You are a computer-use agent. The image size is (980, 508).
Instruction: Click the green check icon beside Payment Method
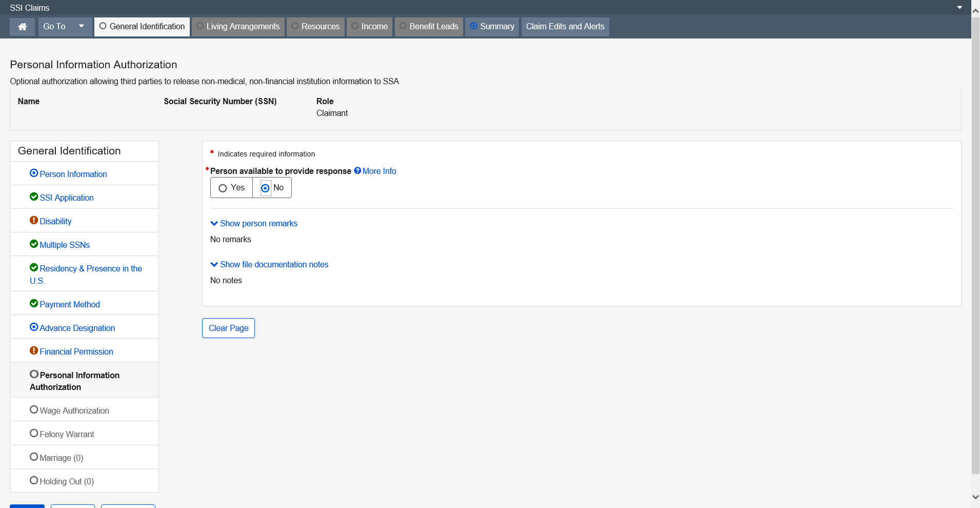34,304
